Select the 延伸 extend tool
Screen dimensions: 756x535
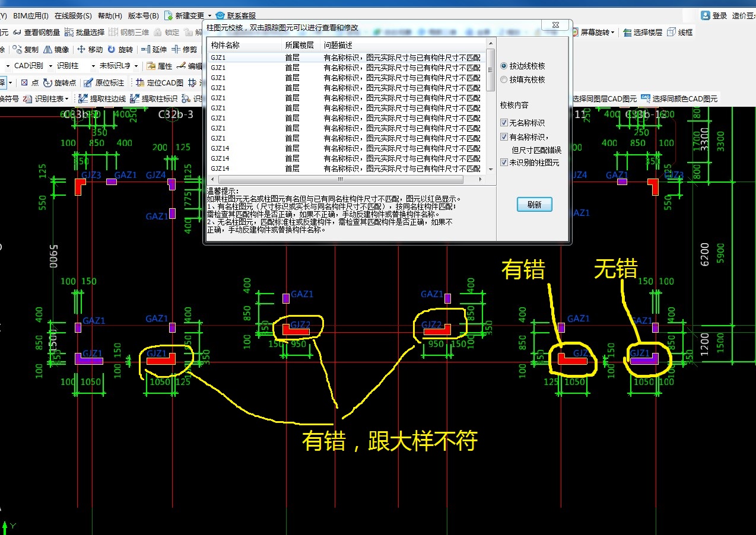154,50
